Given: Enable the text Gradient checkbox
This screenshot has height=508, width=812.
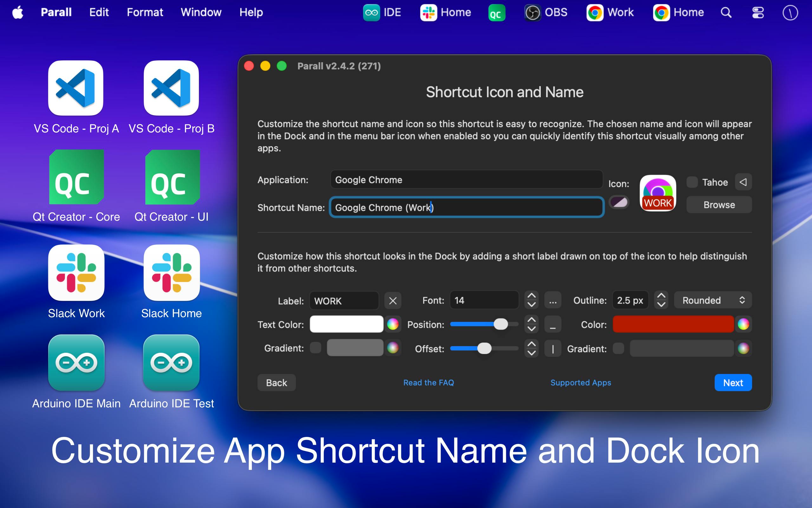Looking at the screenshot, I should pos(315,348).
